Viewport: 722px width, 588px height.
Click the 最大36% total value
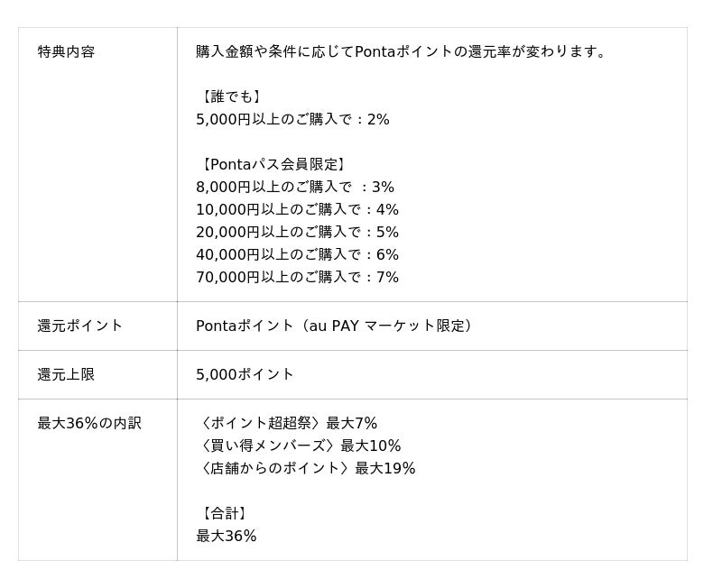(x=227, y=536)
